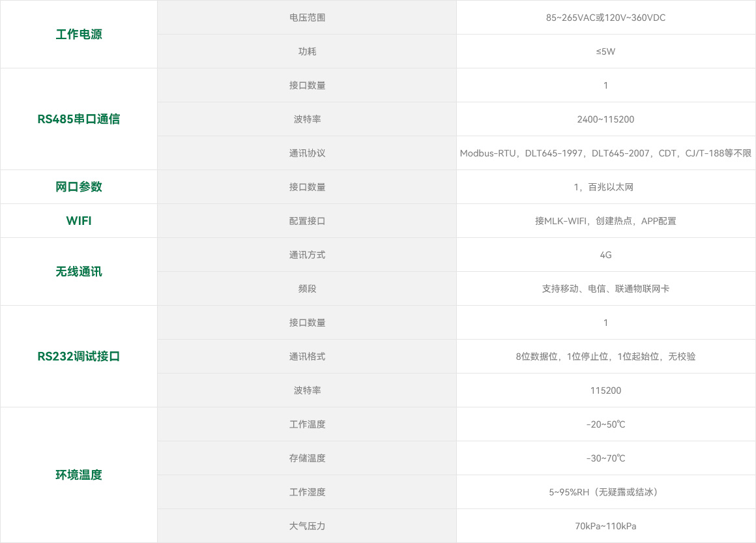The height and width of the screenshot is (543, 756).
Task: Click the WIFI category heading
Action: [x=79, y=221]
